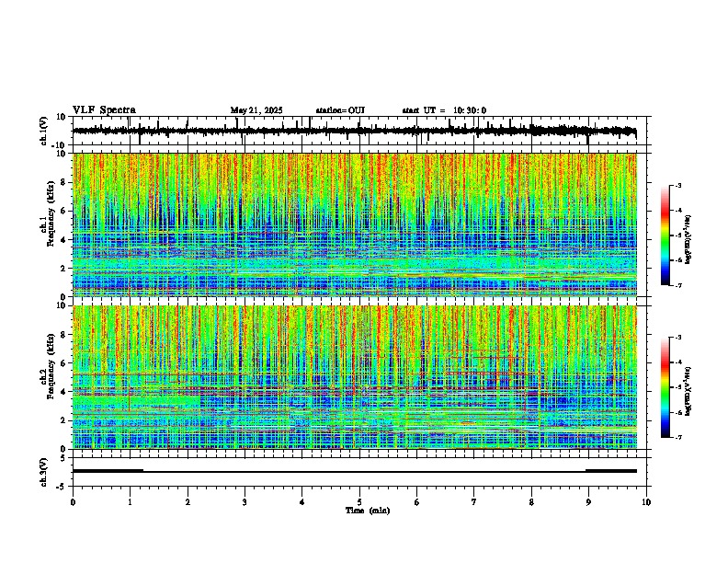Click the log(PSD) label beside ch.2 colorbar
This screenshot has height=563, width=728.
[688, 391]
